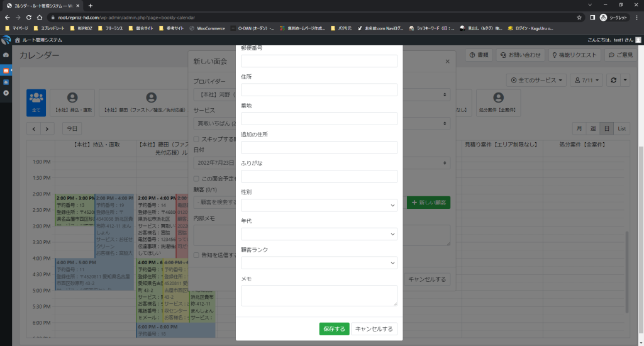Open the WordPress dashboard sidebar icon
This screenshot has height=346, width=644.
tap(6, 55)
